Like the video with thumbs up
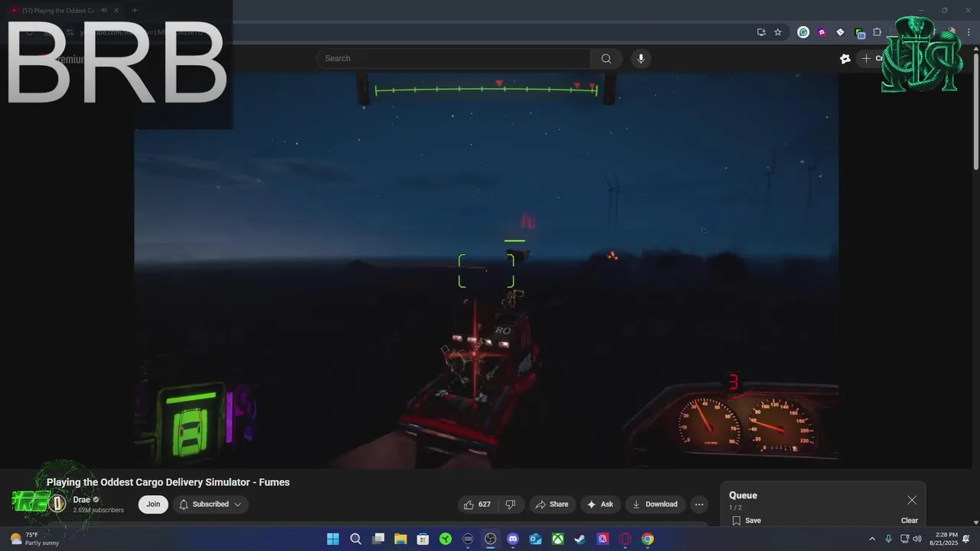 pos(477,504)
